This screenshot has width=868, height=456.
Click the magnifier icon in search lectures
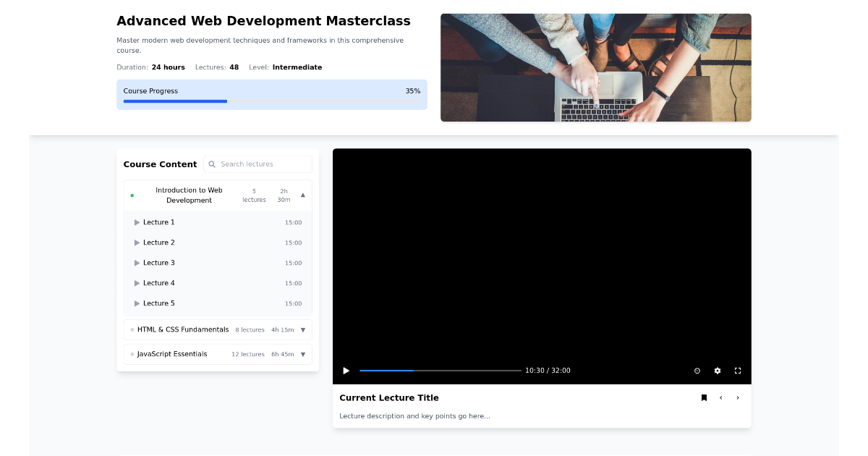pyautogui.click(x=212, y=164)
